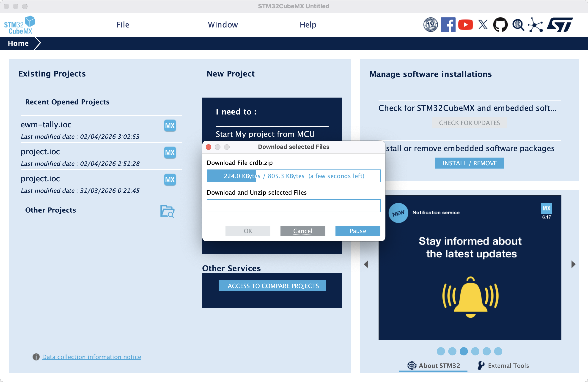Switch to the External Tools tab

[503, 366]
